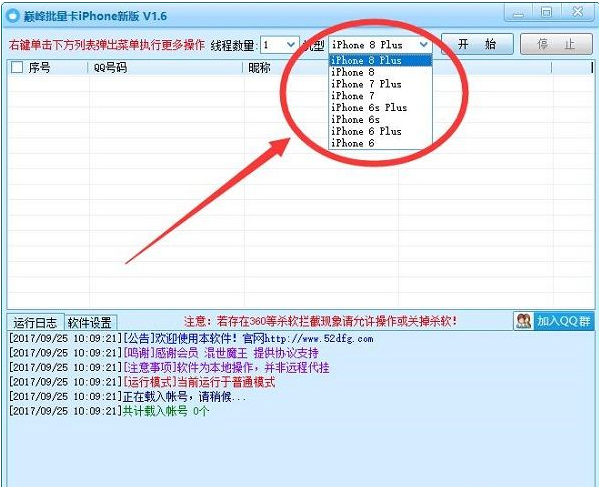599x487 pixels.
Task: Click the QQ号码 column header
Action: click(110, 68)
